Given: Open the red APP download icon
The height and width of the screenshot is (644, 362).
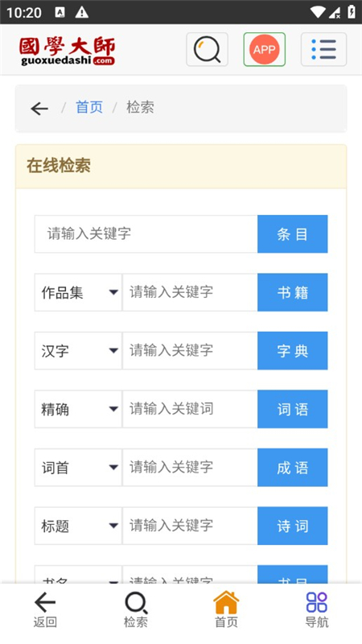Looking at the screenshot, I should click(265, 49).
